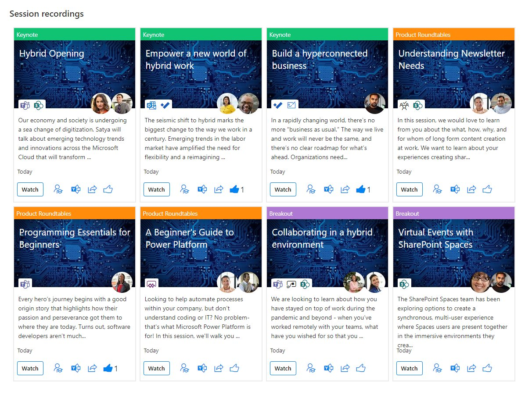This screenshot has width=532, height=395.
Task: Share A Beginner's Guide to Power Platform
Action: pos(219,368)
